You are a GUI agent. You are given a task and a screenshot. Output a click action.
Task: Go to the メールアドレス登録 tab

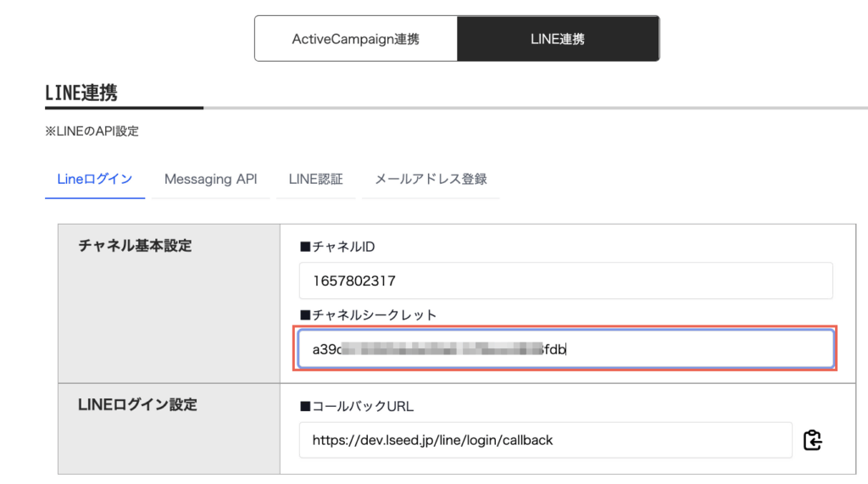point(431,180)
